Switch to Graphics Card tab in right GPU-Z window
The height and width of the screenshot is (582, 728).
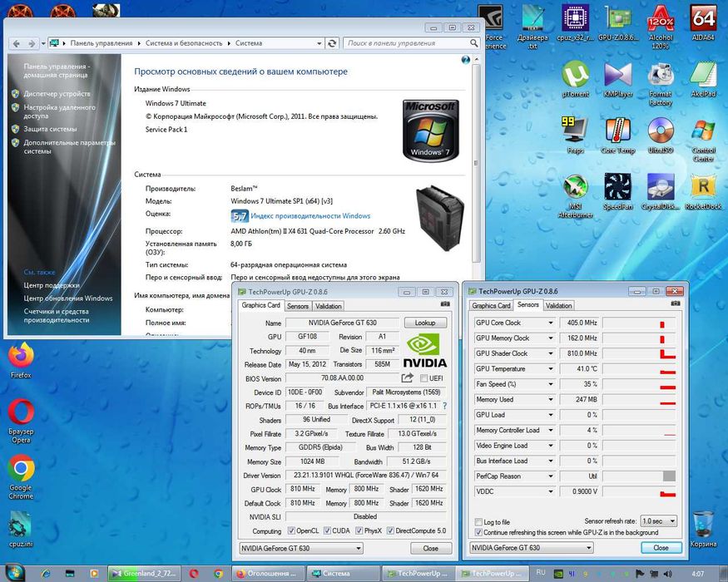pyautogui.click(x=491, y=305)
